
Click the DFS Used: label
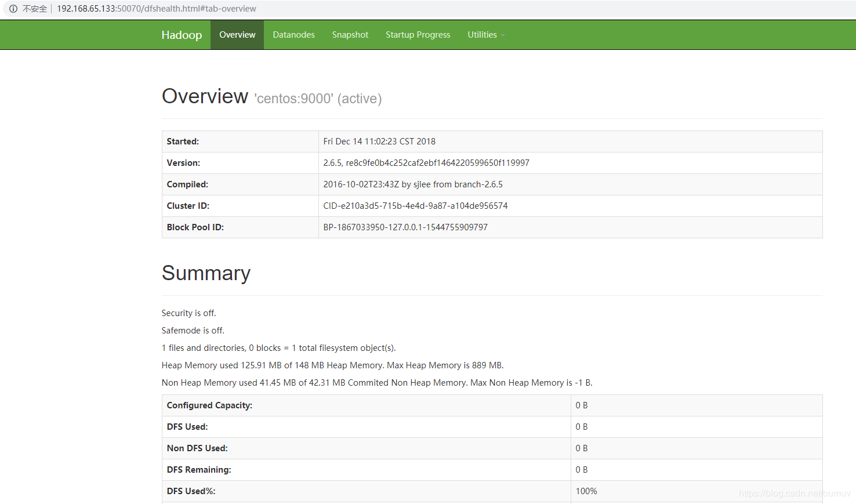pos(187,427)
